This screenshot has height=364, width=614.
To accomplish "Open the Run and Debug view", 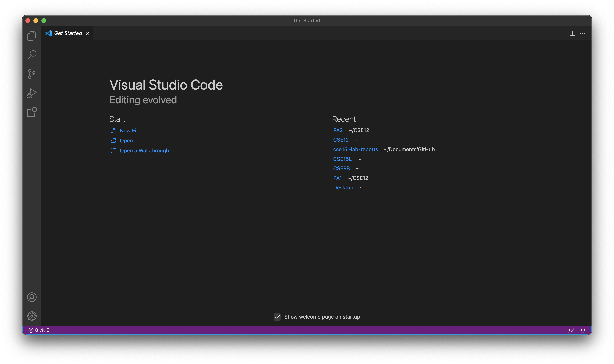I will pos(32,93).
